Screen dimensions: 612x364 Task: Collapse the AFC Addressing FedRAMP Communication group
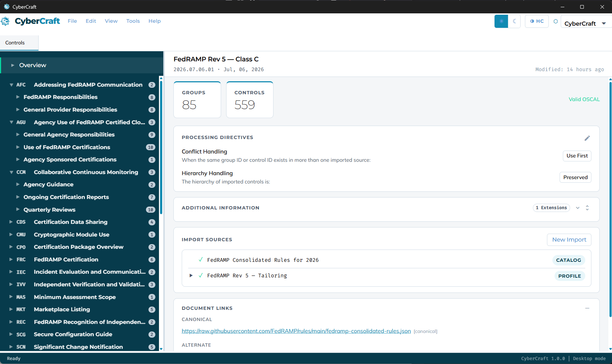[12, 85]
